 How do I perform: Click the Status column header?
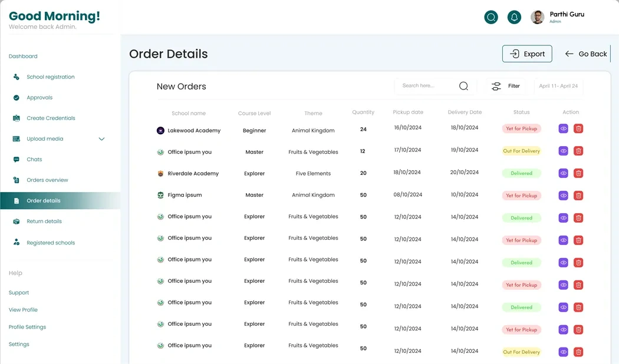(522, 112)
